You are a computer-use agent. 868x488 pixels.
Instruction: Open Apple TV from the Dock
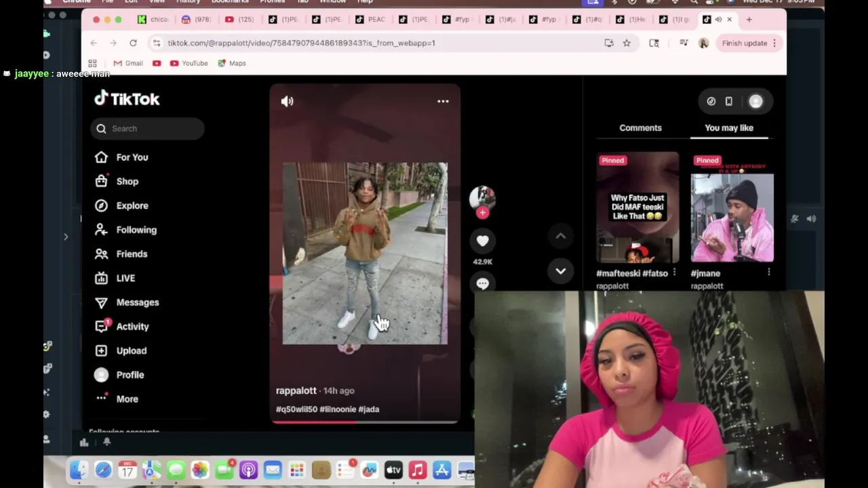coord(393,470)
